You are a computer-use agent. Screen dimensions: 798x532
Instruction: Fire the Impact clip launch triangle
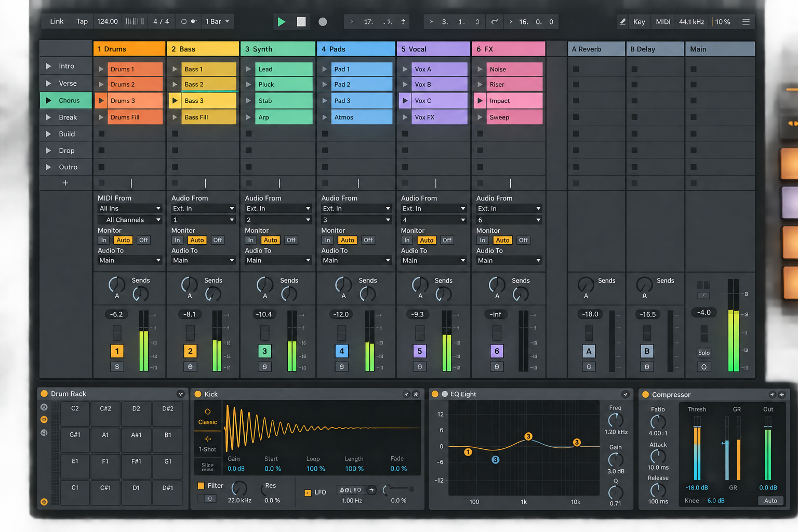[480, 101]
